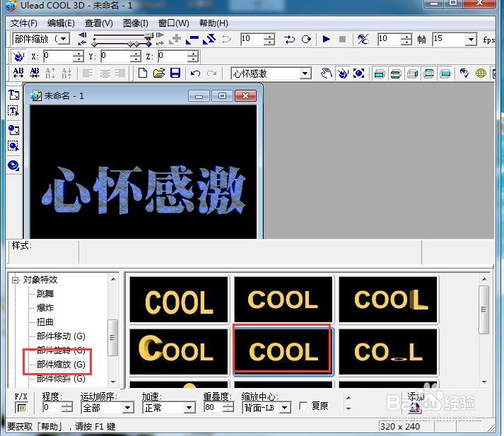Click the 重叠度 stepper arrows

point(228,408)
